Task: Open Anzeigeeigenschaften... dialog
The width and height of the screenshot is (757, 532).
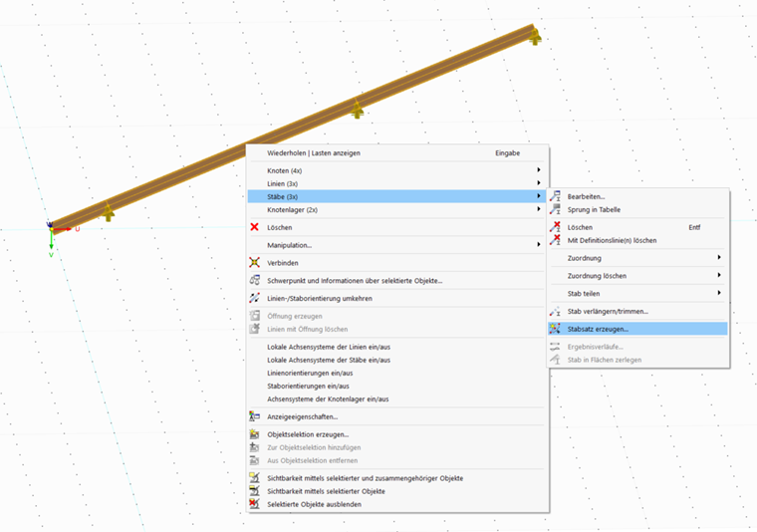Action: tap(397, 416)
